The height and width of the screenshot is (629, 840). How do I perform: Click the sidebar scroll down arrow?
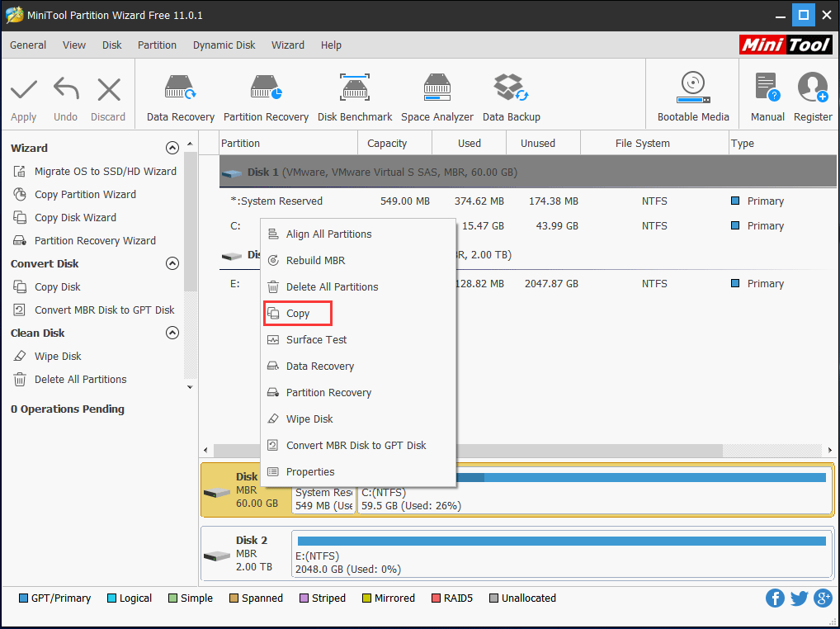tap(190, 387)
